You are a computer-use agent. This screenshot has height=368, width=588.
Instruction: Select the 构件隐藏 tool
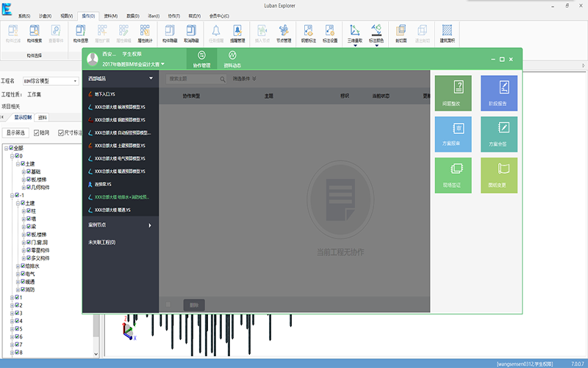coord(170,33)
